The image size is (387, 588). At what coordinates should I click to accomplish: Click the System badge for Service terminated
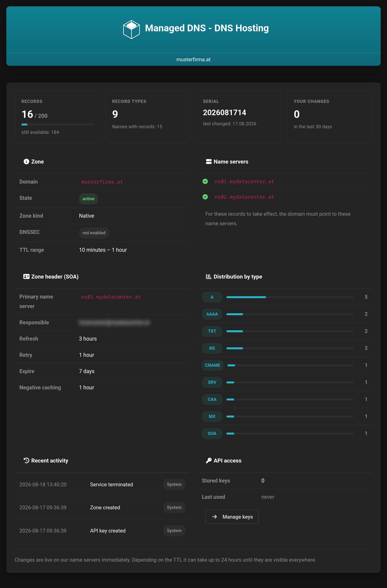pyautogui.click(x=174, y=485)
